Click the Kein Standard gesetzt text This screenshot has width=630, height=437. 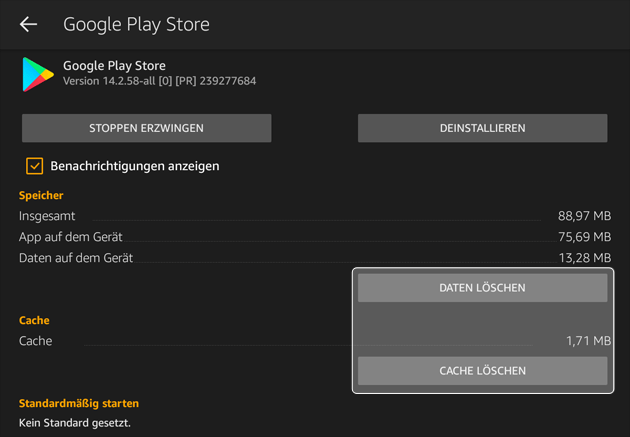click(x=75, y=423)
